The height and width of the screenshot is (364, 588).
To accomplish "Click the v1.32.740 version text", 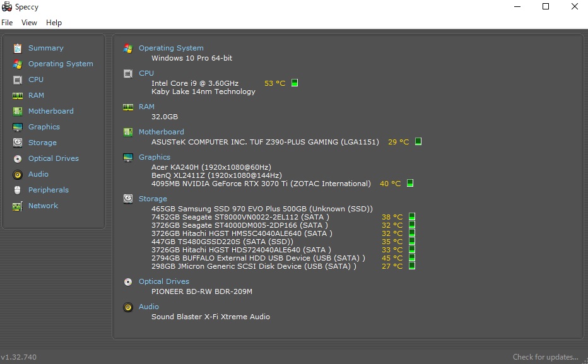I will click(18, 357).
